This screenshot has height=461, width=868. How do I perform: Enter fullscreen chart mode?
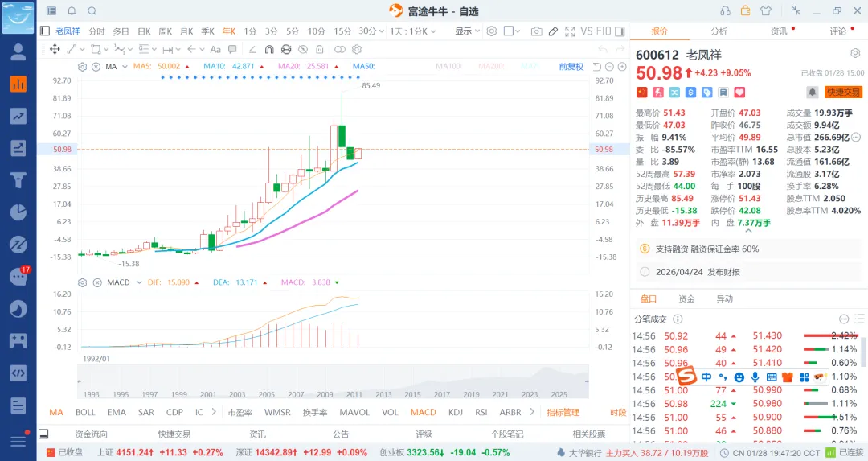click(x=570, y=31)
